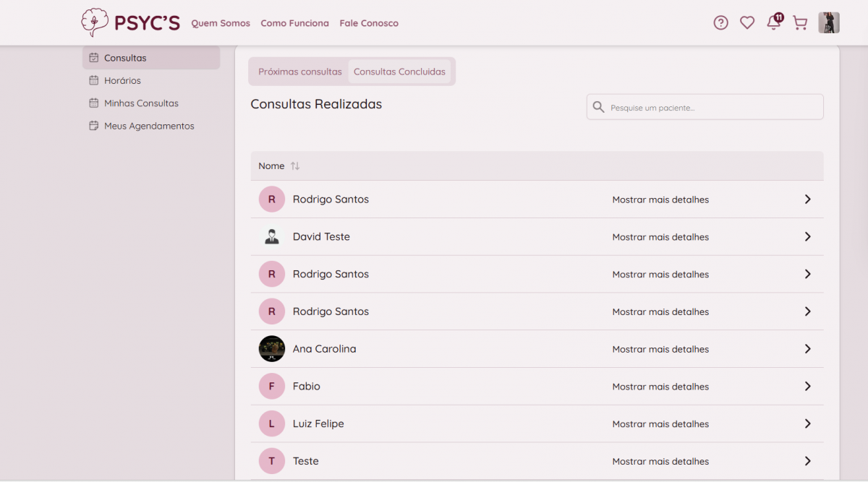Open the shopping cart icon

pyautogui.click(x=800, y=23)
